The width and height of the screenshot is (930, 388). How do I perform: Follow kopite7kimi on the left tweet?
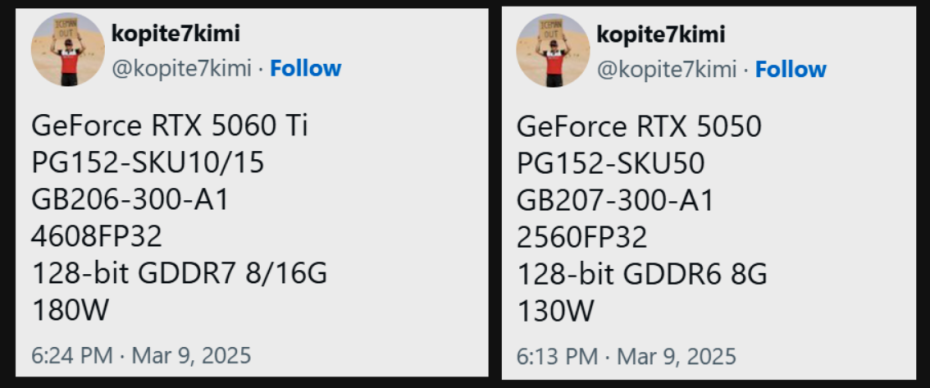305,69
